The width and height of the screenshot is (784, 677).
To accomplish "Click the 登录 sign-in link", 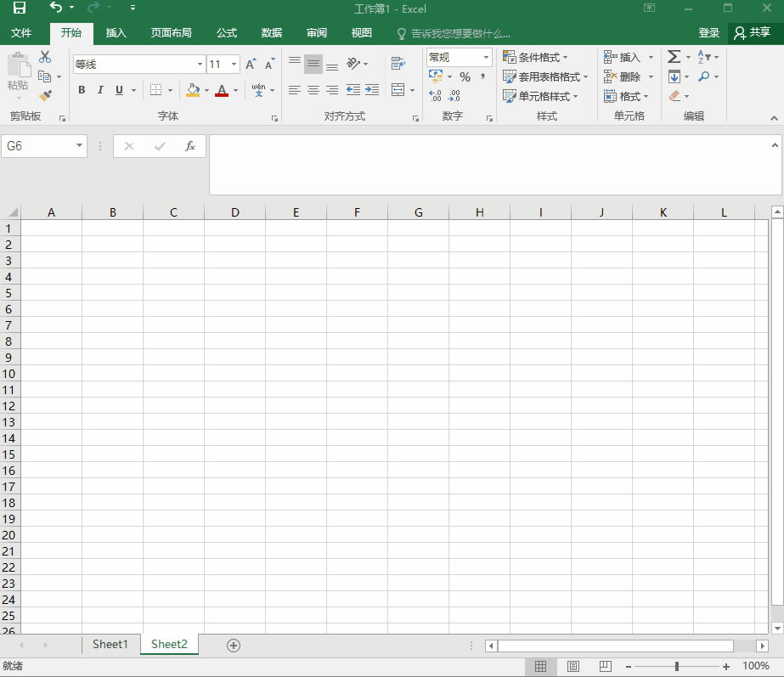I will tap(708, 33).
